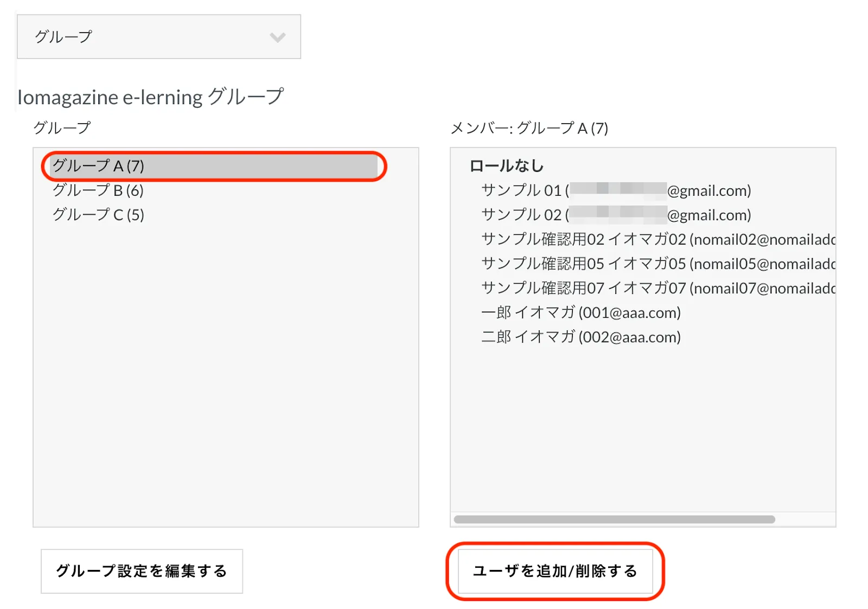Choose グループ C (5) from the list
Viewport: 868px width, 609px height.
click(98, 215)
